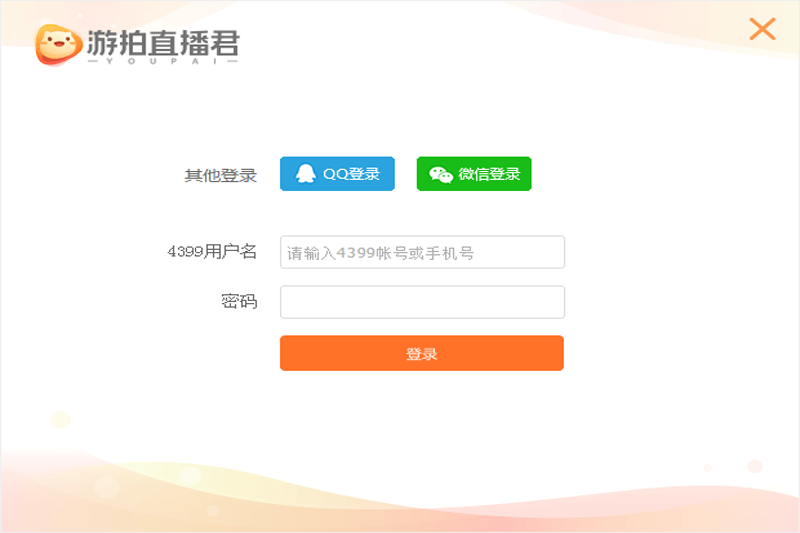Focus the 密码 password field
800x533 pixels.
(x=422, y=302)
